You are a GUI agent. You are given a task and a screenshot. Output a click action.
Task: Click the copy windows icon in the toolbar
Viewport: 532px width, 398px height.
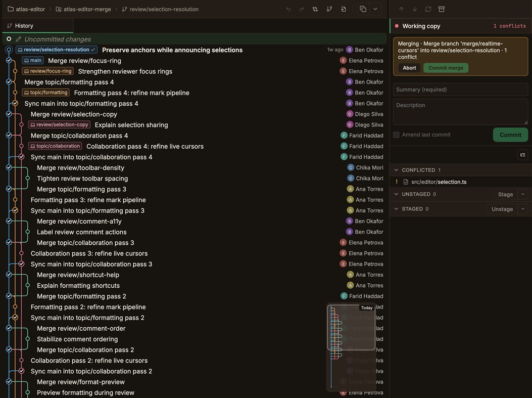click(x=363, y=9)
